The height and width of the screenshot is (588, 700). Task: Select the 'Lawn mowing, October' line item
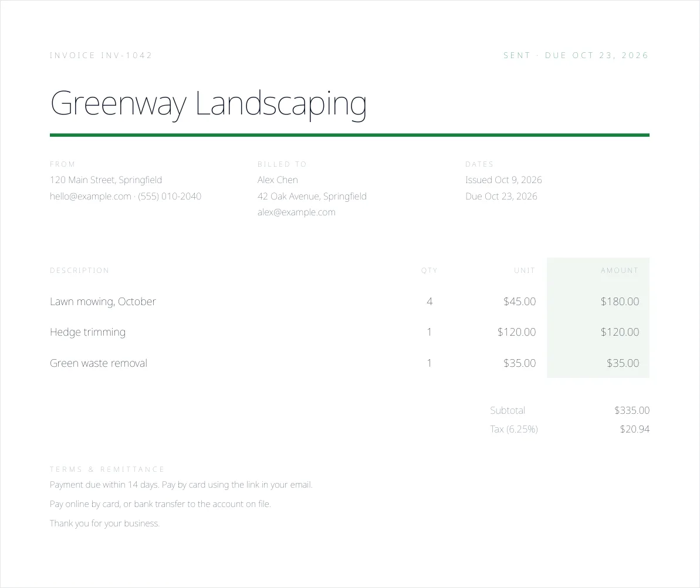point(103,302)
